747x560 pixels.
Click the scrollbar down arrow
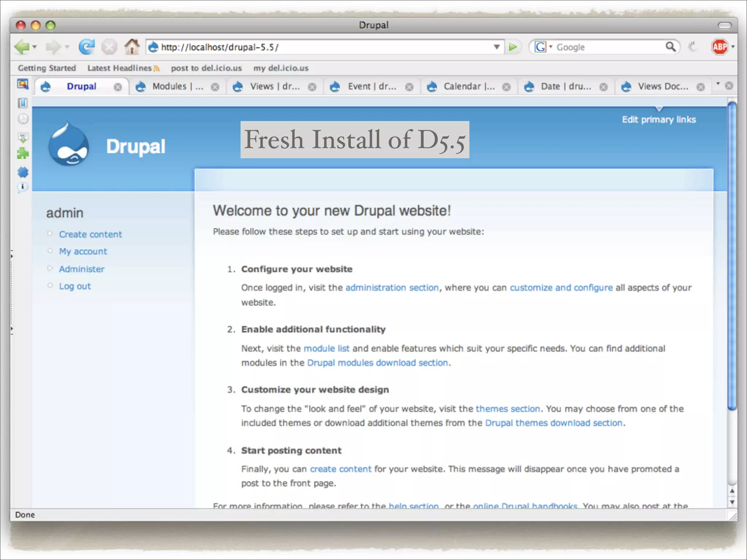(732, 502)
